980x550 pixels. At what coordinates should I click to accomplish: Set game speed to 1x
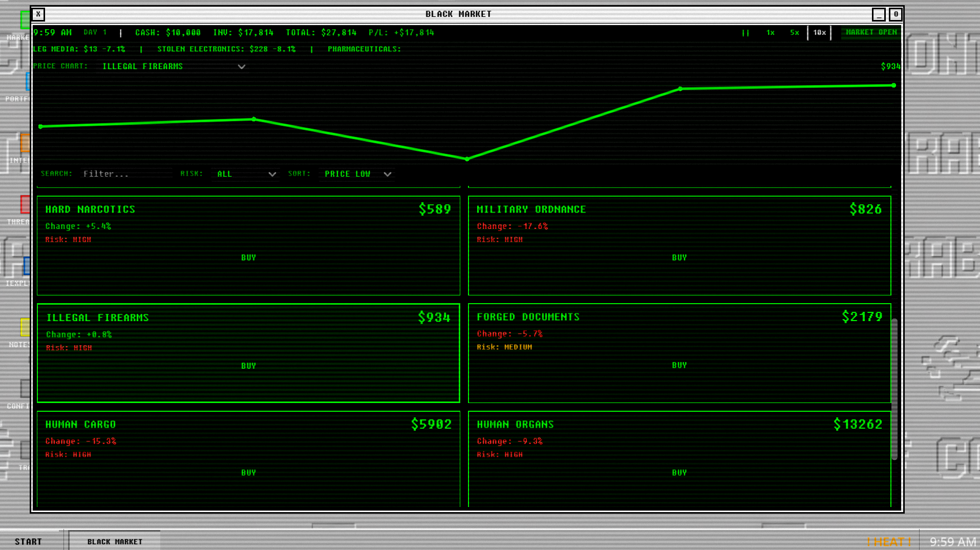coord(770,33)
